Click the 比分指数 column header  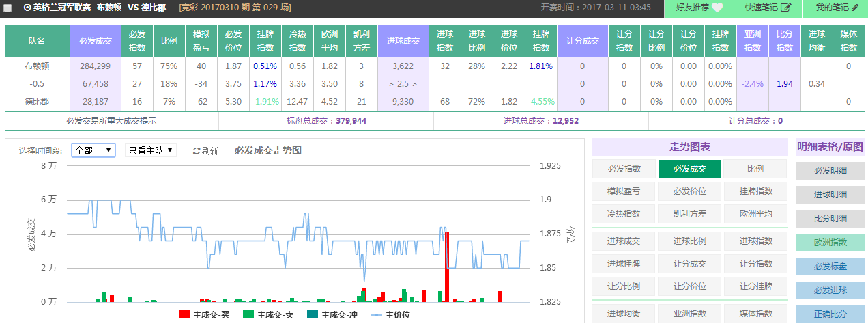(x=785, y=42)
